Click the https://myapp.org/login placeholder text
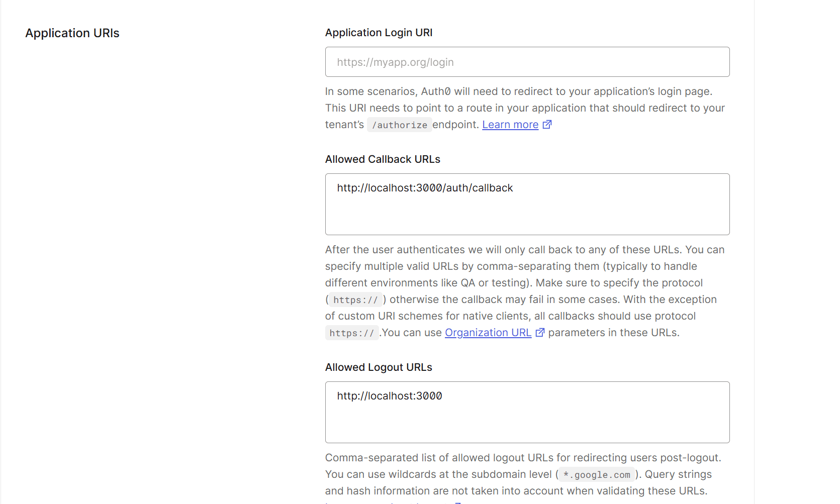This screenshot has height=504, width=840. (x=395, y=62)
